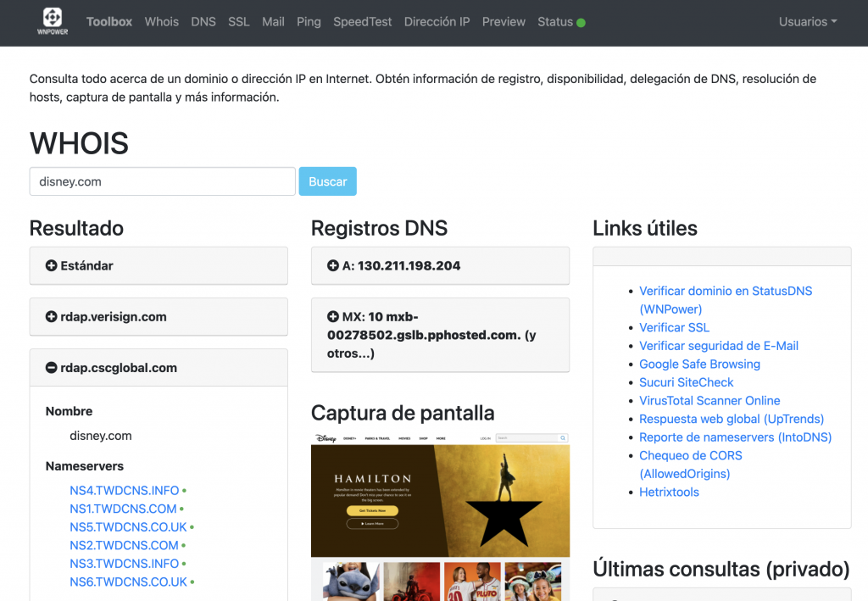Click the Chequeo de CORS link
The image size is (868, 601).
coord(690,455)
